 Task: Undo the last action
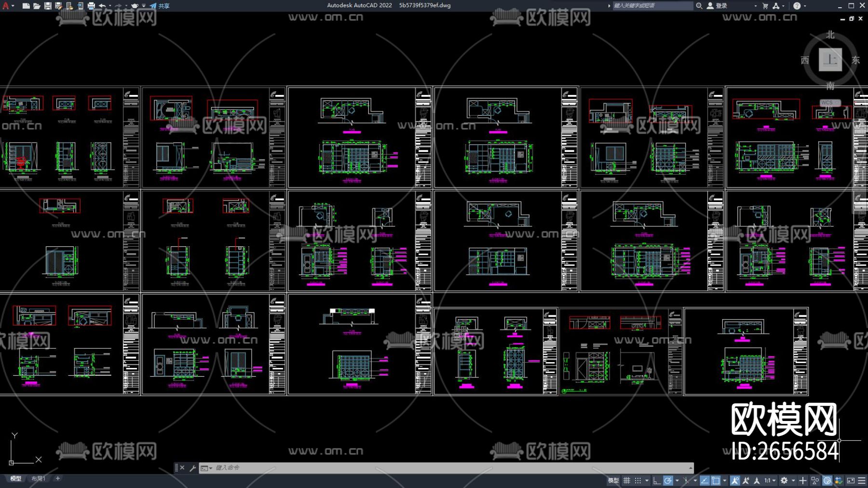point(102,6)
